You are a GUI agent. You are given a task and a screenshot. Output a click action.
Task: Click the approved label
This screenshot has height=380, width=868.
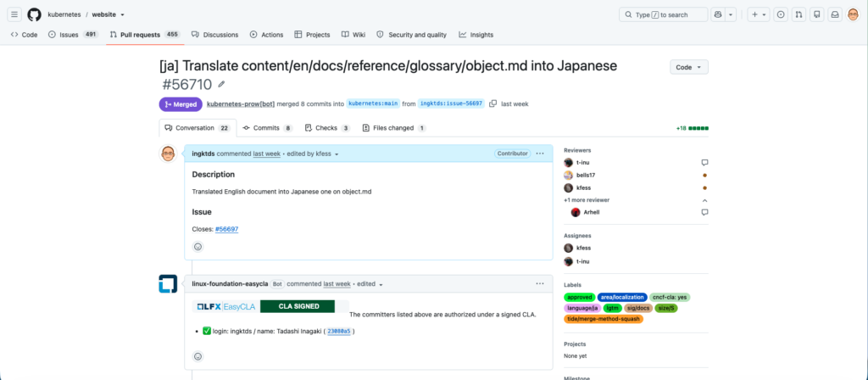[580, 297]
